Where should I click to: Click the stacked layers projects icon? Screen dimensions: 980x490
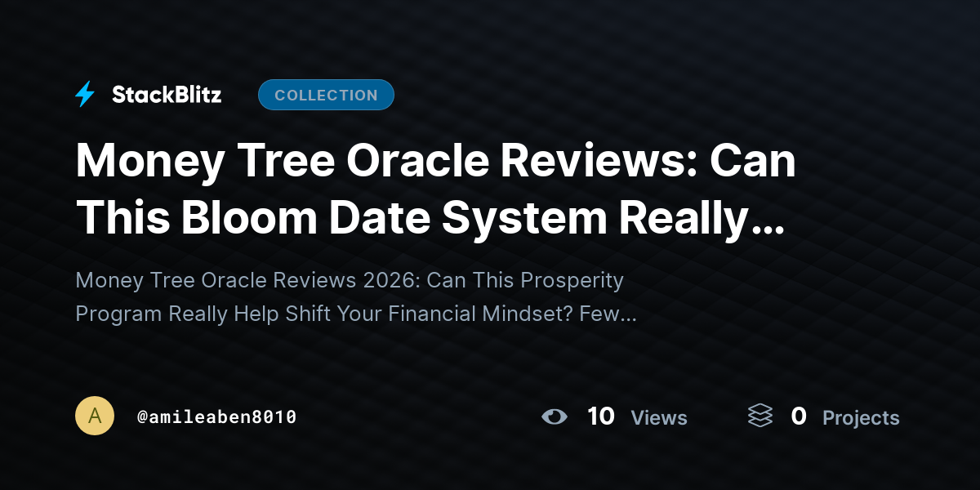[x=759, y=416]
